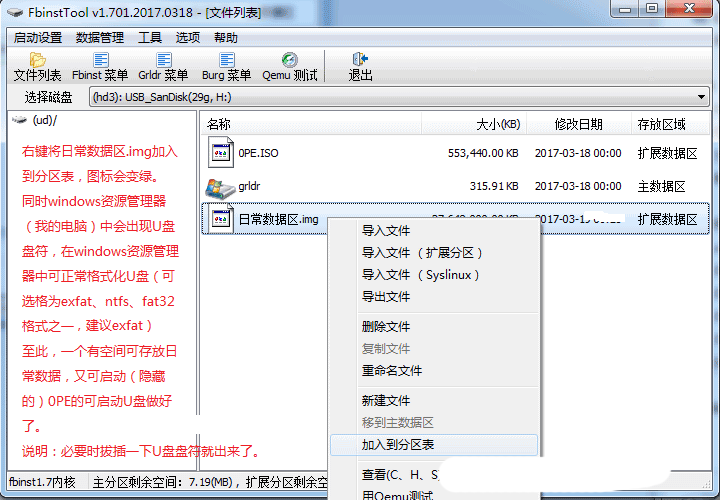This screenshot has height=500, width=720.
Task: Choose 导入文件 from context menu
Action: [434, 230]
